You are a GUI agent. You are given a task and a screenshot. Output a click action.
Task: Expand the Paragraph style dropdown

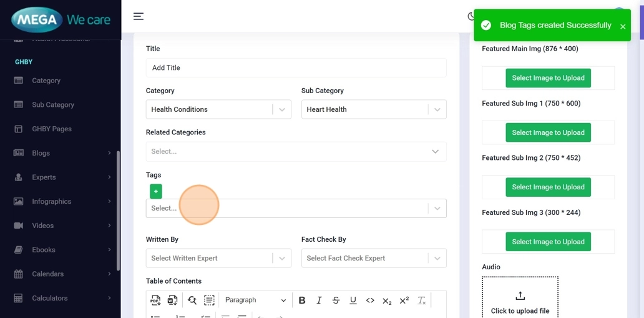pyautogui.click(x=255, y=301)
